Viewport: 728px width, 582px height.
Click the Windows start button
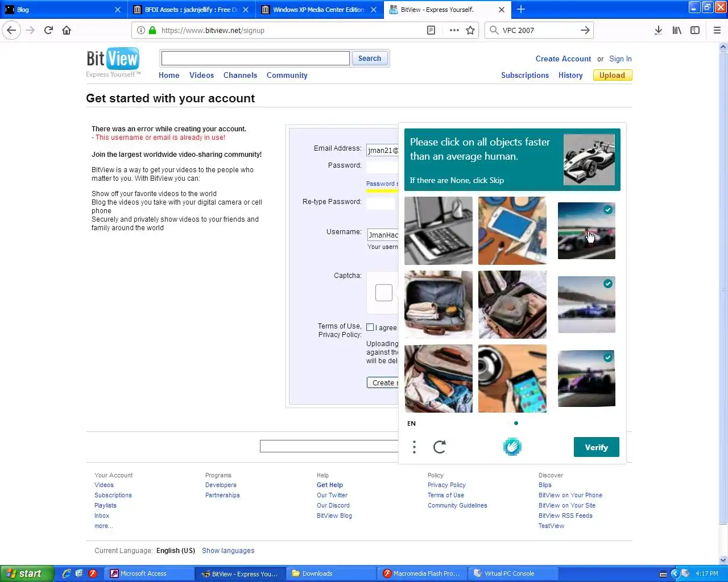27,573
